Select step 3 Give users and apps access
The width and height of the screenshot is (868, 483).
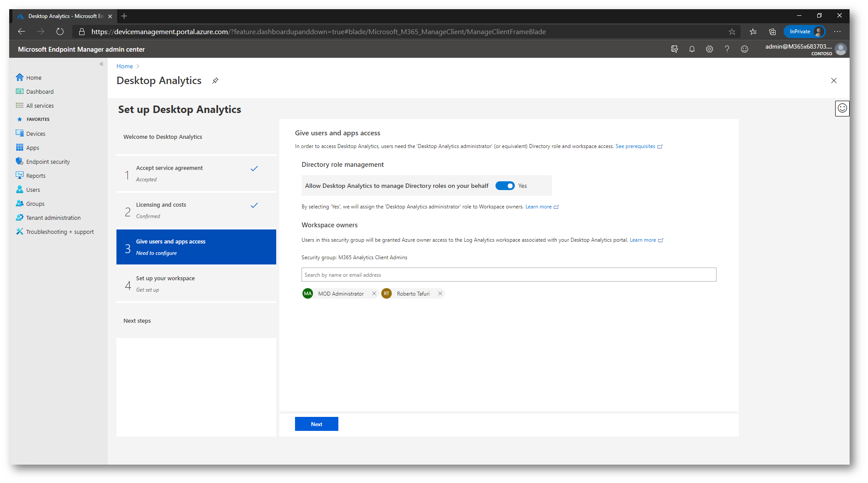[196, 247]
